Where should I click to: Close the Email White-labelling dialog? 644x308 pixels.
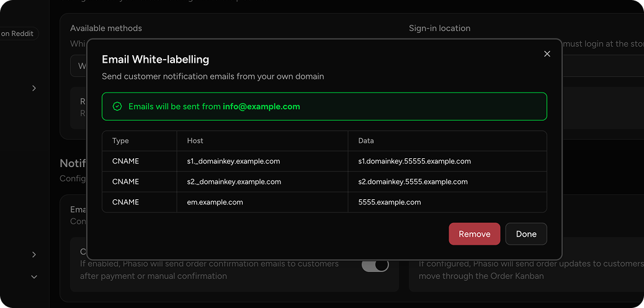pyautogui.click(x=547, y=54)
